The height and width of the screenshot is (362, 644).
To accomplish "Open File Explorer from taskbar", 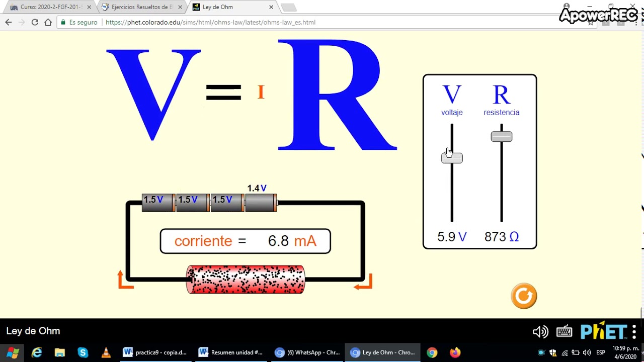I will coord(60,352).
